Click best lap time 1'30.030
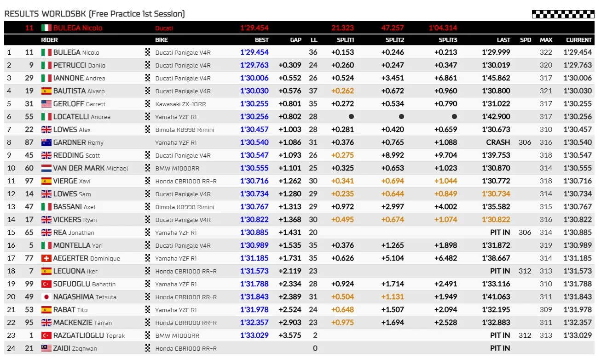The image size is (601, 364). (254, 91)
